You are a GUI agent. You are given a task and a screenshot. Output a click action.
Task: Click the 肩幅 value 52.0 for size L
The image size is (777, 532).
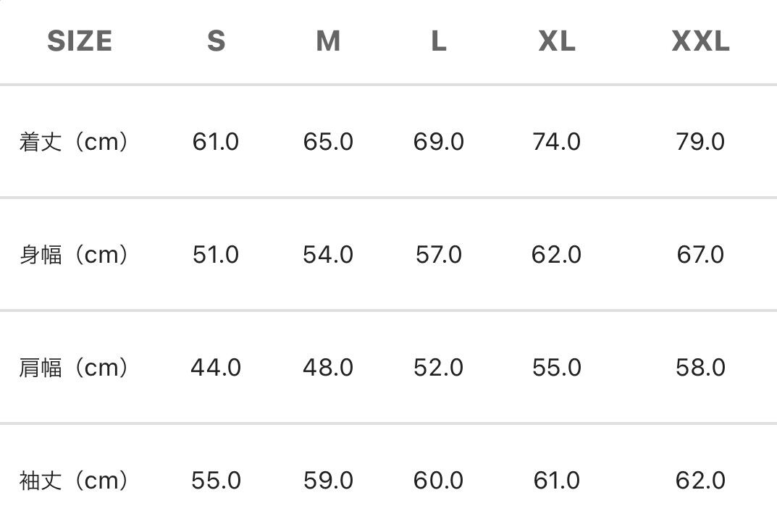439,368
